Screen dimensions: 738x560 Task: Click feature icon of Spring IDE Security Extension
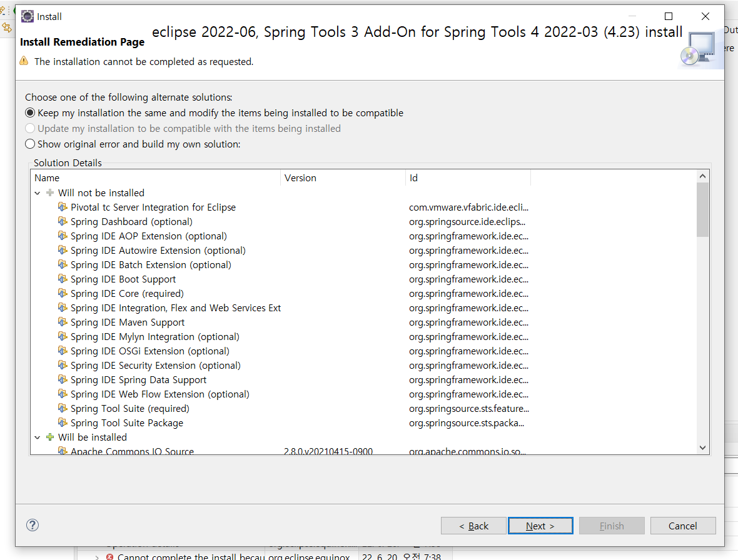point(63,365)
